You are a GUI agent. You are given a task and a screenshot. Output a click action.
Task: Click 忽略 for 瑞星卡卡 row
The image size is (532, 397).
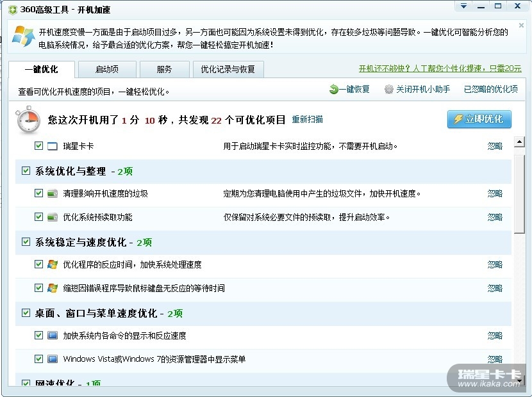(495, 146)
